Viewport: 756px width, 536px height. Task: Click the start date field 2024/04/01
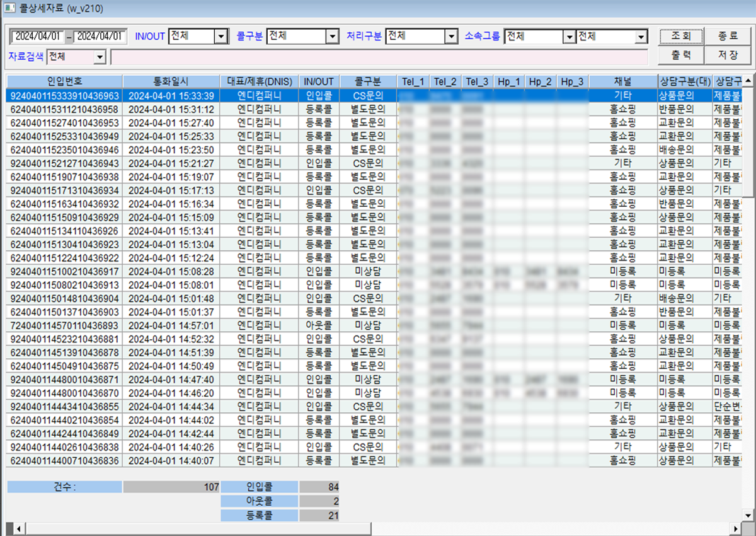37,37
